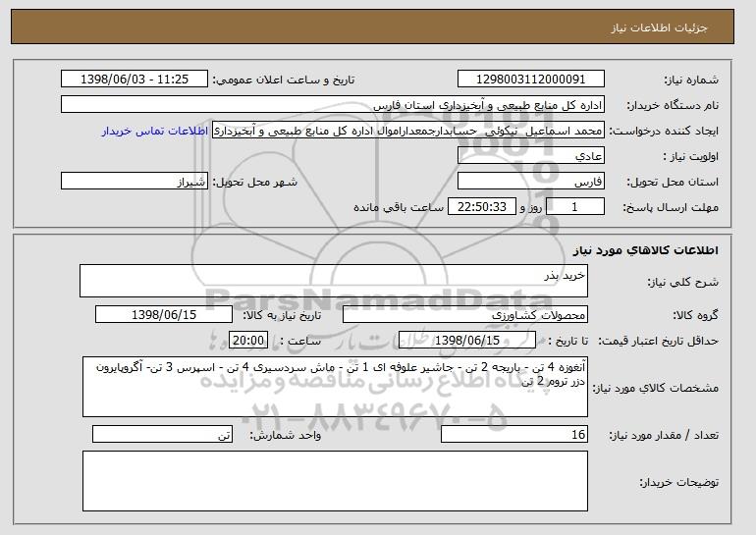Viewport: 756px width, 535px height.
Task: Click the label مشخصات کالای مورد نیاز
Action: 655,388
